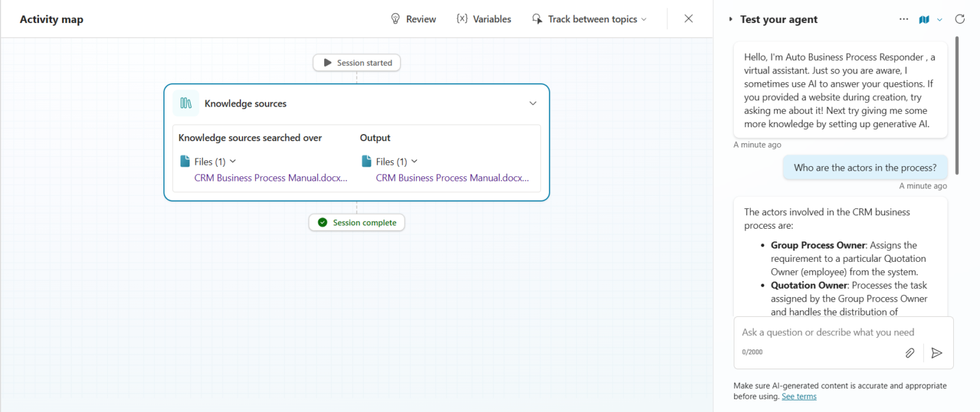Collapse the Knowledge sources card

coord(533,103)
